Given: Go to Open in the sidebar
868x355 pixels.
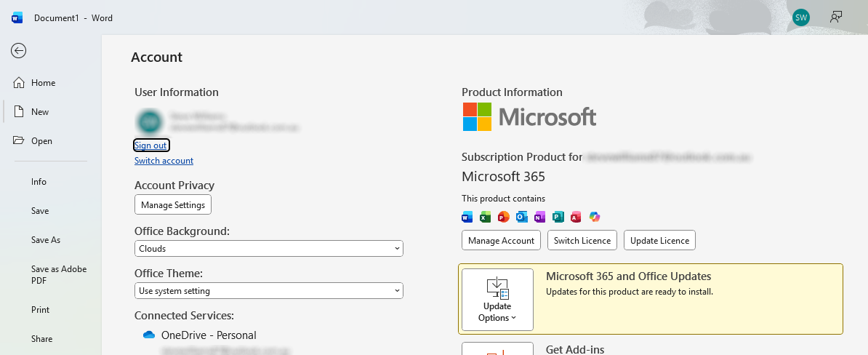Looking at the screenshot, I should click(41, 140).
